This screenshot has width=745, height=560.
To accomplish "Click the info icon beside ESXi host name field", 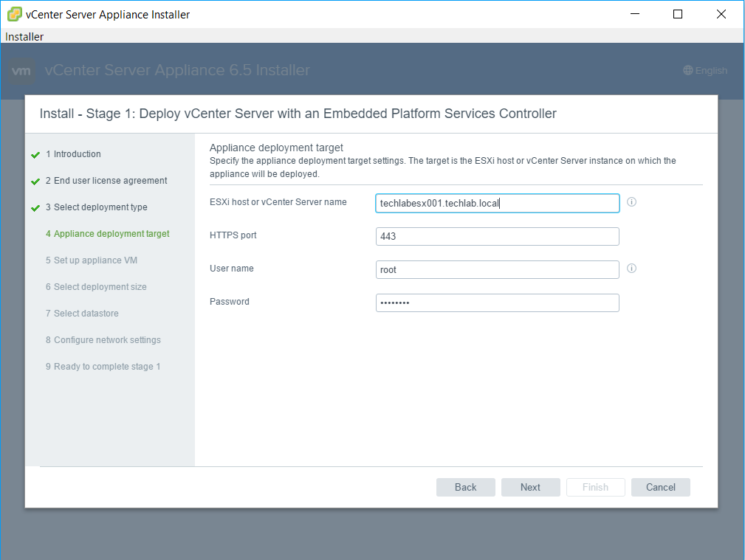I will point(631,202).
